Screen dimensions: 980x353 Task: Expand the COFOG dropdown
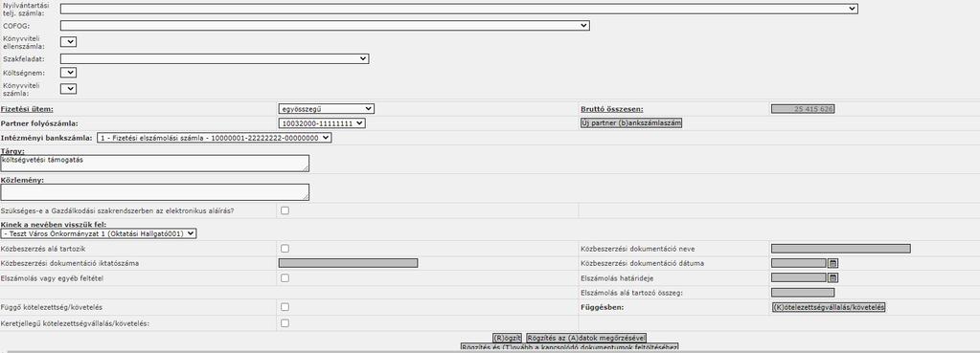(325, 26)
